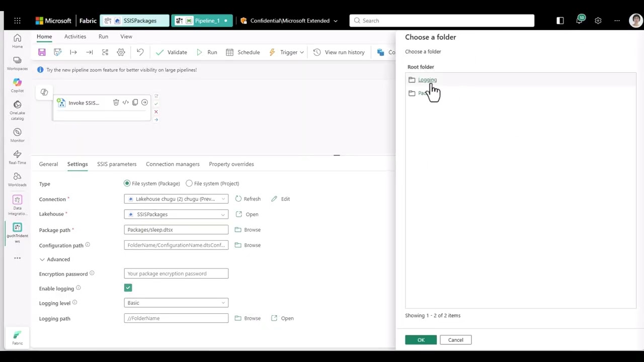Open the Property overrides tab

click(x=231, y=164)
